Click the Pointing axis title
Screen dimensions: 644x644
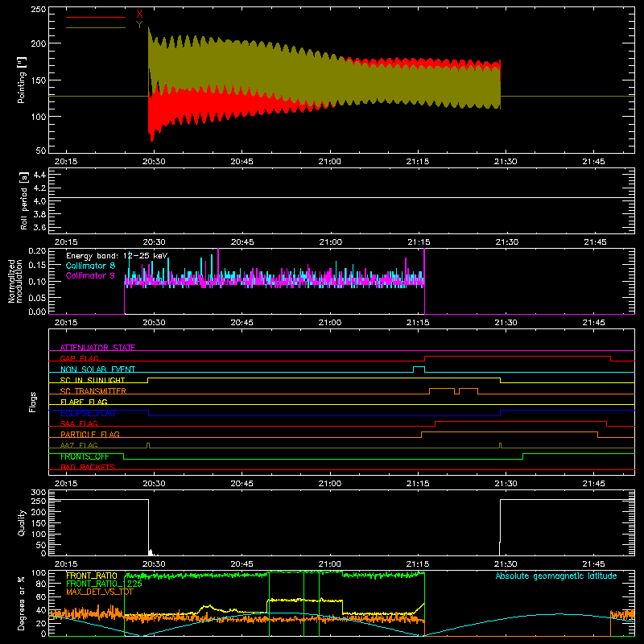coord(22,80)
